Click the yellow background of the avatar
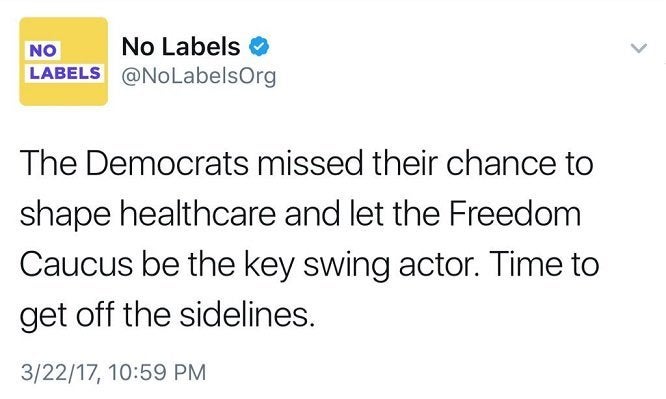 click(64, 93)
